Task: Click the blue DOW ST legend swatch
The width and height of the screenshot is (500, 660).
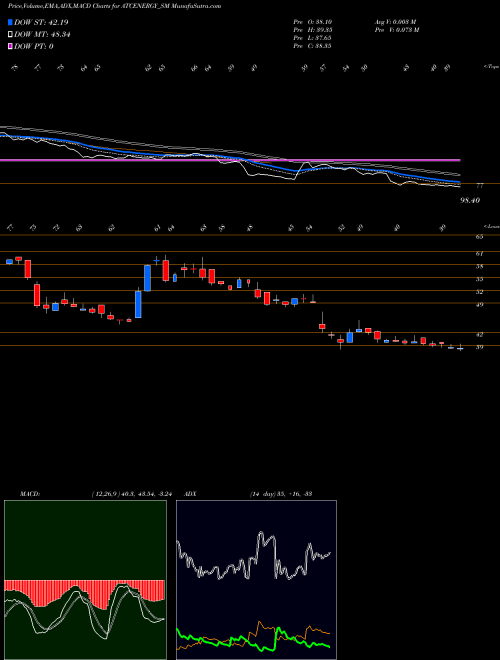Action: 10,22
